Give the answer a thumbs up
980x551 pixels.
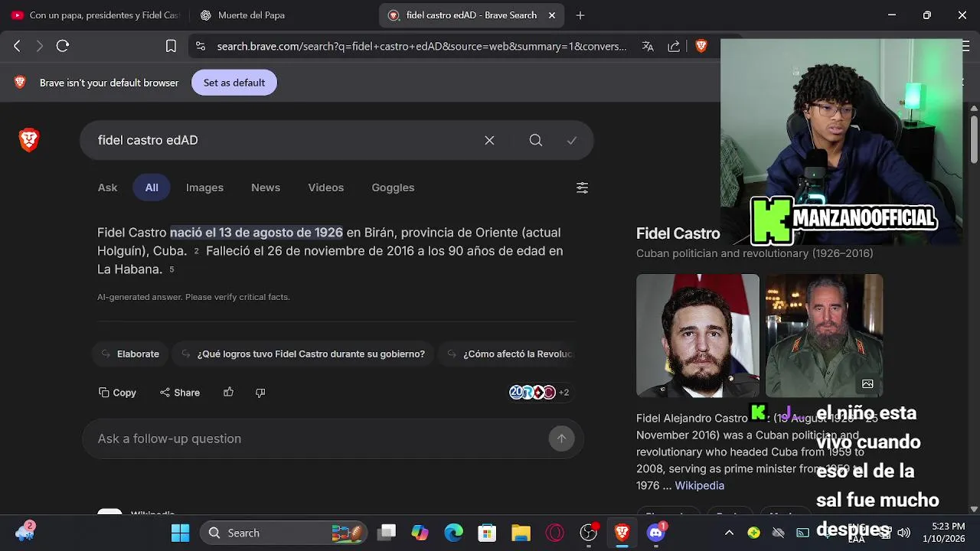click(x=228, y=393)
